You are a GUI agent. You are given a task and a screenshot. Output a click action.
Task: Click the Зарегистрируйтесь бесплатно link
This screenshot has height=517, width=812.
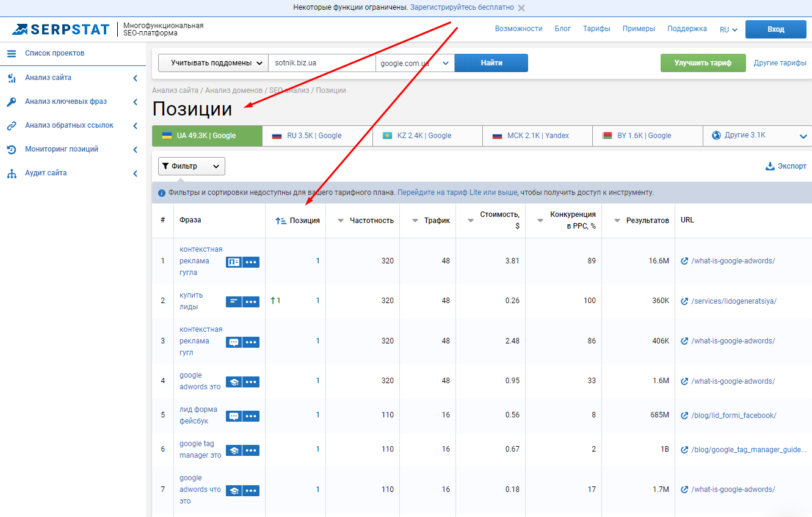(x=462, y=8)
